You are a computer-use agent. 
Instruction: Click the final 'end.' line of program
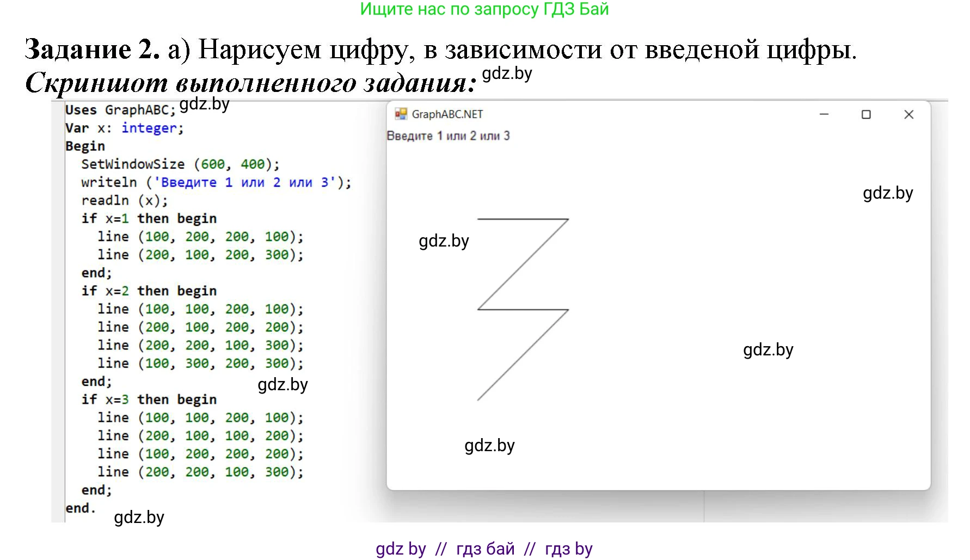pyautogui.click(x=80, y=508)
